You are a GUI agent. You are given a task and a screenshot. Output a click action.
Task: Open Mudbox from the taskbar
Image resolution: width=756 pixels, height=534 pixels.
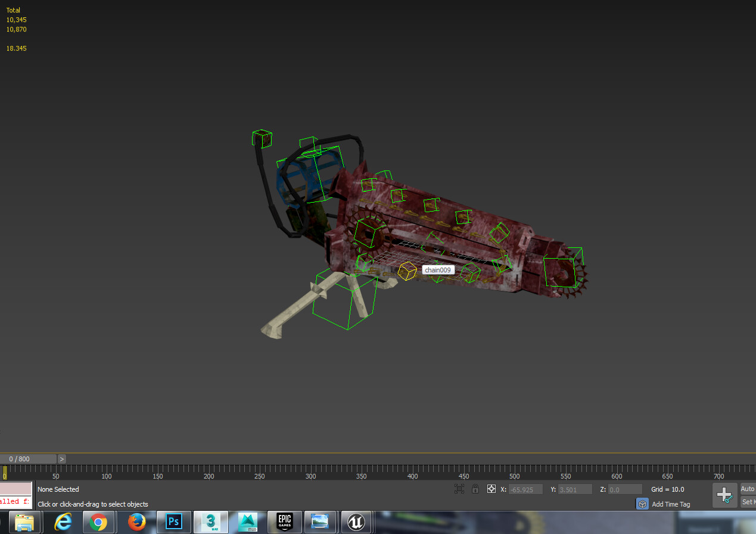point(247,522)
